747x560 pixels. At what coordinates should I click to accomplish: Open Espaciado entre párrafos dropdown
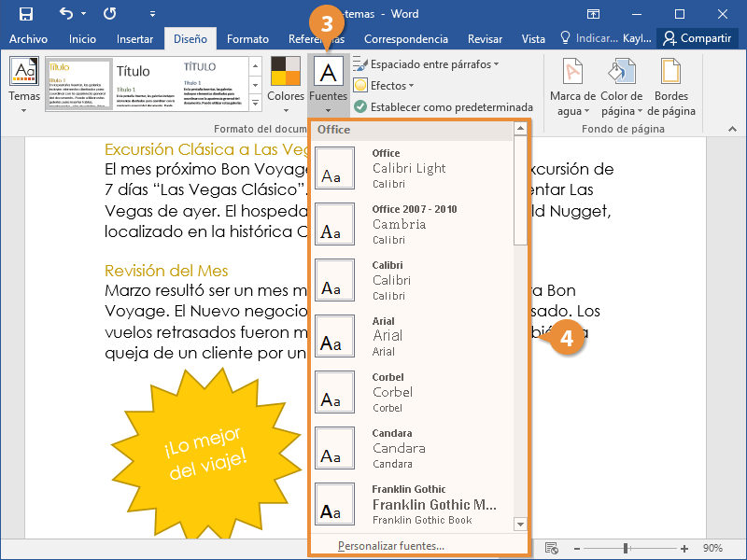tap(426, 64)
